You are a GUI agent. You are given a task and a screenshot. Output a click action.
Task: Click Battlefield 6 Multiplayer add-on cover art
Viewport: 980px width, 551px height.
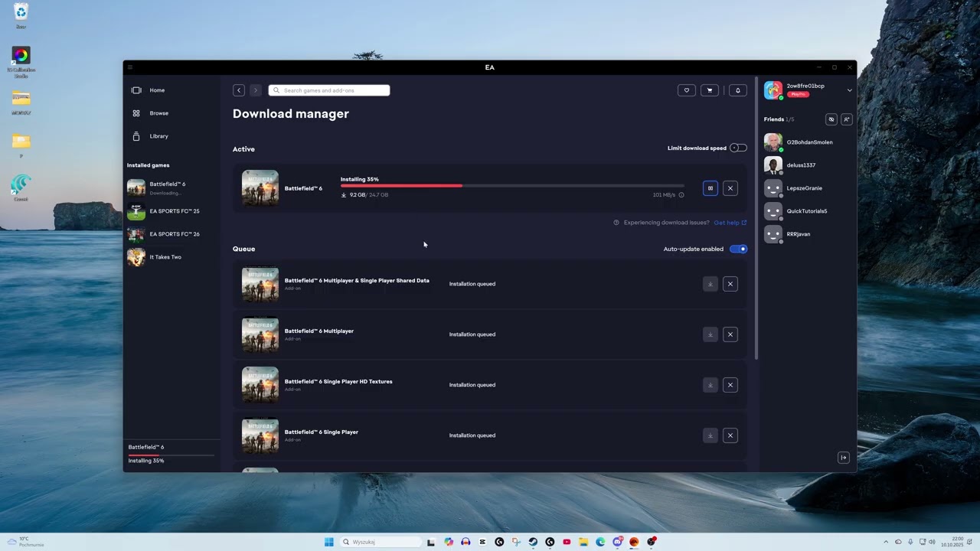(x=260, y=334)
